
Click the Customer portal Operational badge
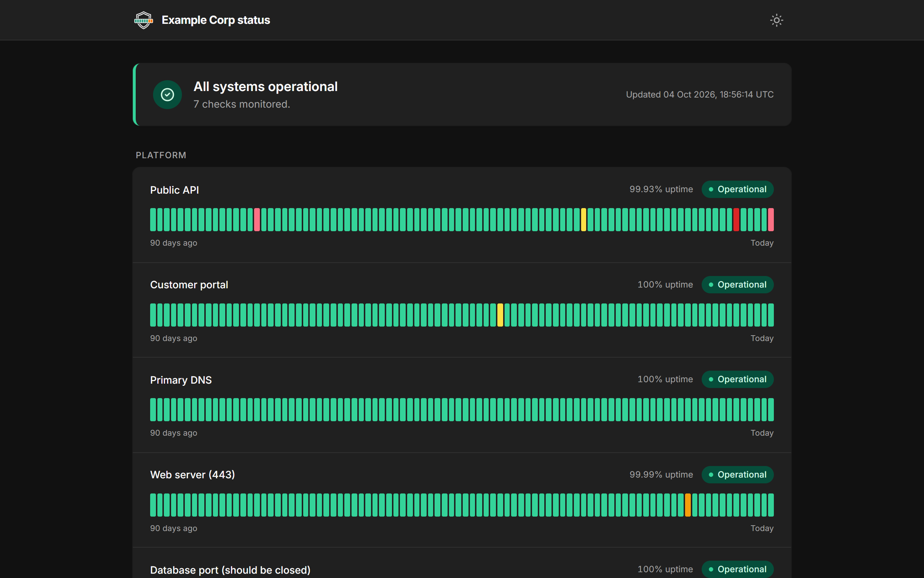coord(737,284)
